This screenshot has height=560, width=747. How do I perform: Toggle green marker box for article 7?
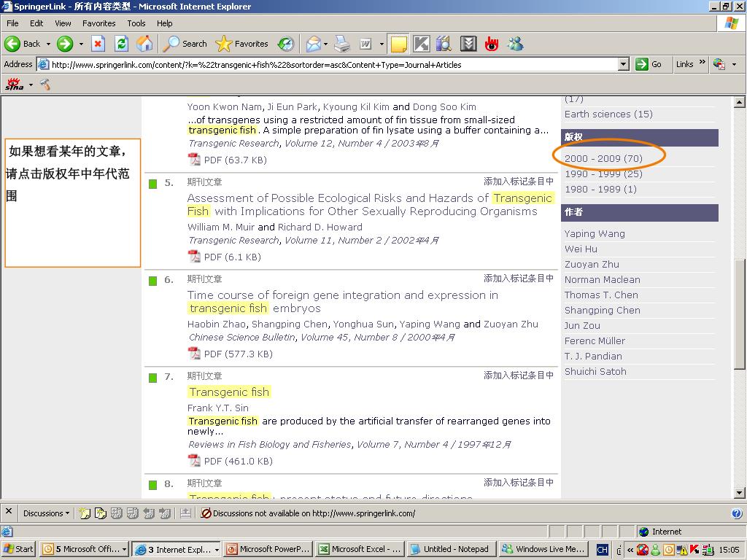[153, 378]
